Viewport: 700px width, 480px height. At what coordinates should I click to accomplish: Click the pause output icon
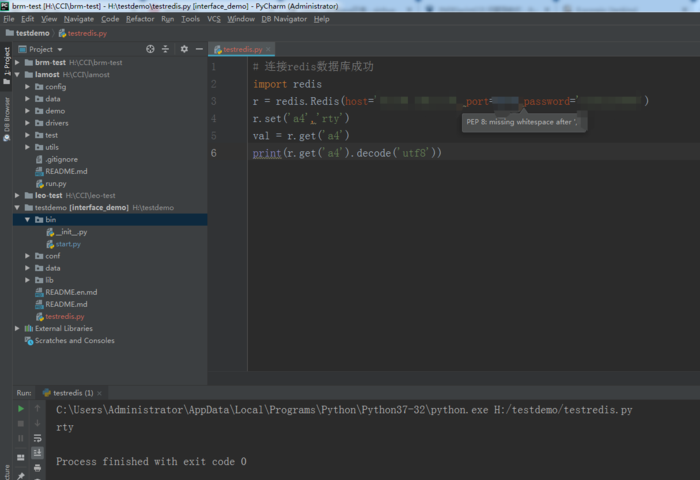click(x=21, y=438)
